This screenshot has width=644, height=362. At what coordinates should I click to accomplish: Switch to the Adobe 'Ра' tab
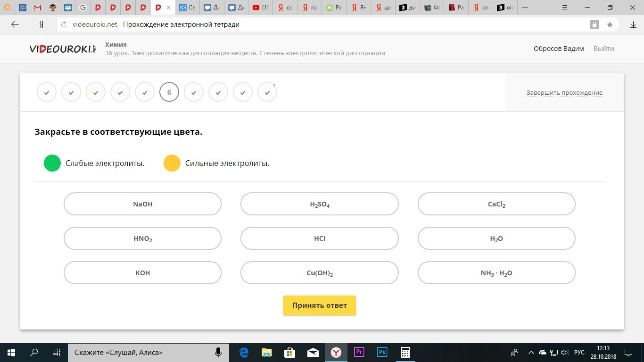coord(457,8)
